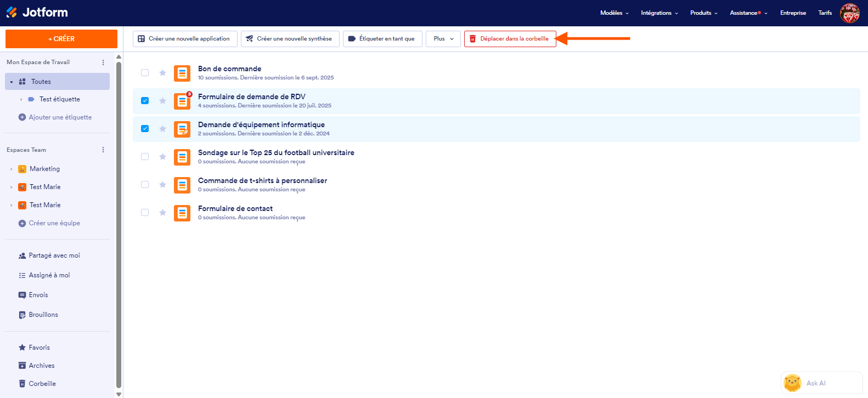Click "10 soumissions" text under Bon de commande
868x398 pixels.
pyautogui.click(x=218, y=78)
